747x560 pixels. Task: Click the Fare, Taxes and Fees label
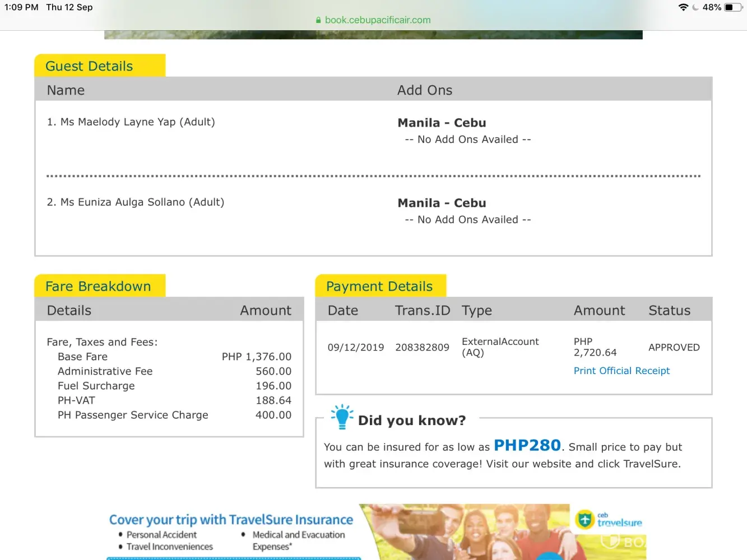pyautogui.click(x=102, y=342)
